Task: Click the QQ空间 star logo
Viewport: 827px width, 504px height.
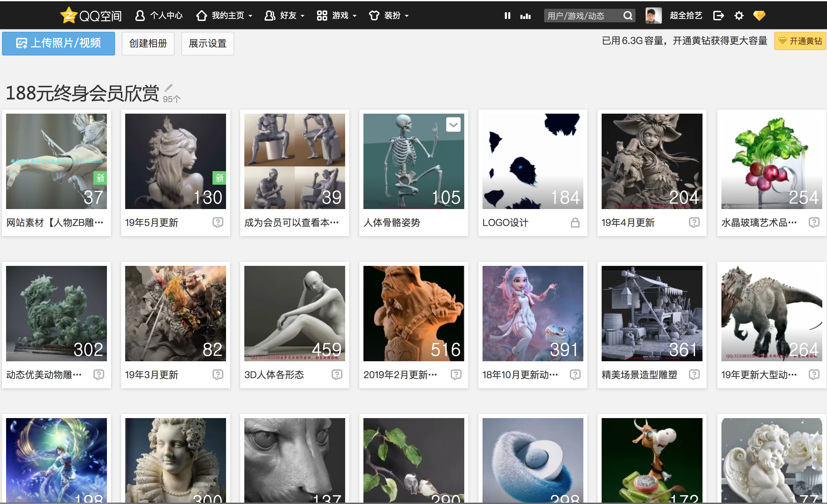Action: click(69, 16)
